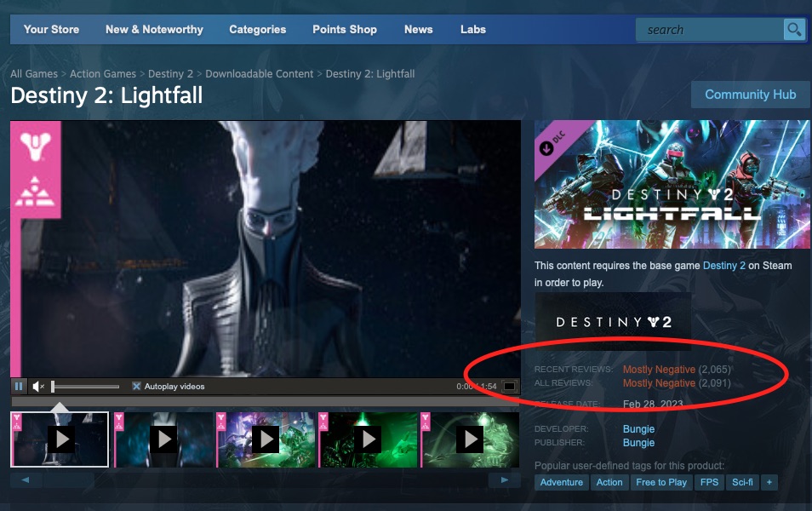Pause the trailer video
This screenshot has width=812, height=511.
coord(19,386)
